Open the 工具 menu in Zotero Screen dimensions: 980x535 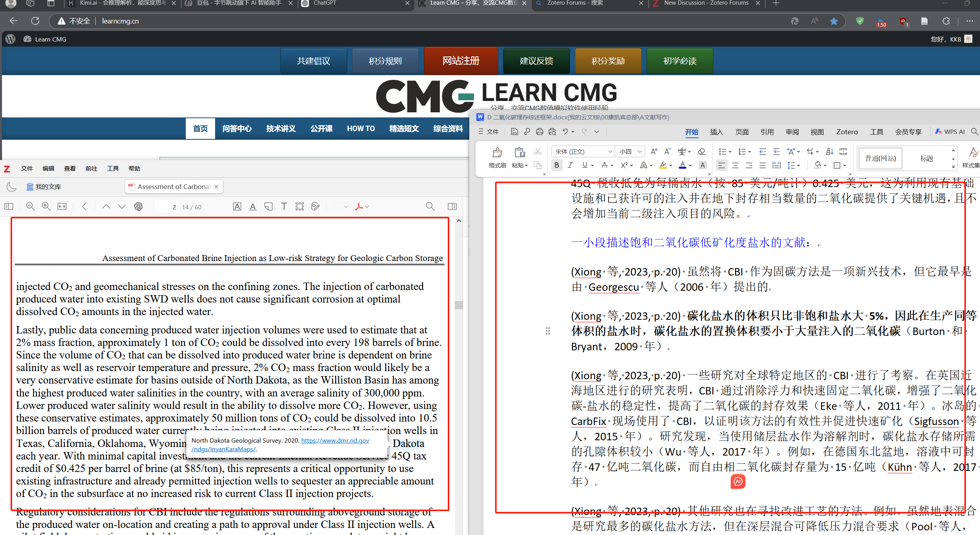click(x=113, y=168)
